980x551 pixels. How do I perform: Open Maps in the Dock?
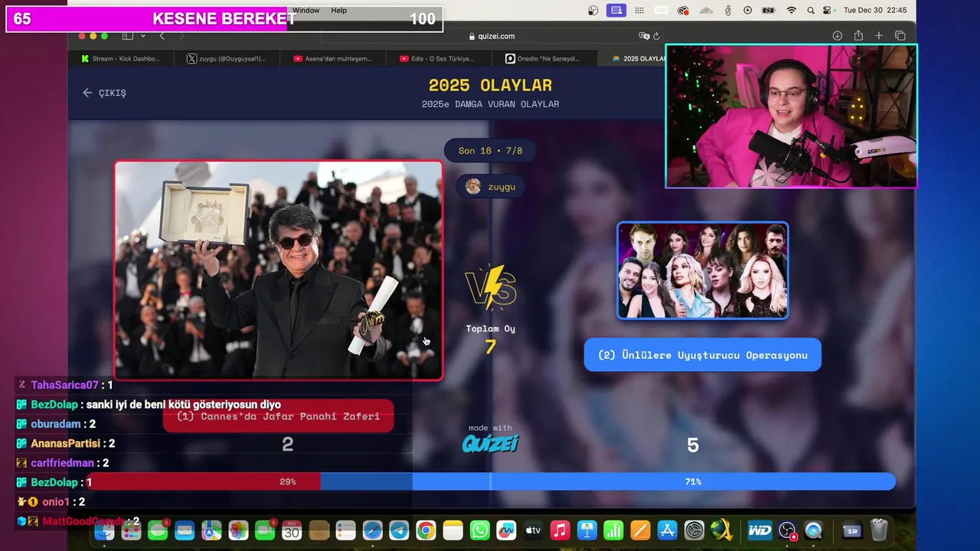pos(211,530)
